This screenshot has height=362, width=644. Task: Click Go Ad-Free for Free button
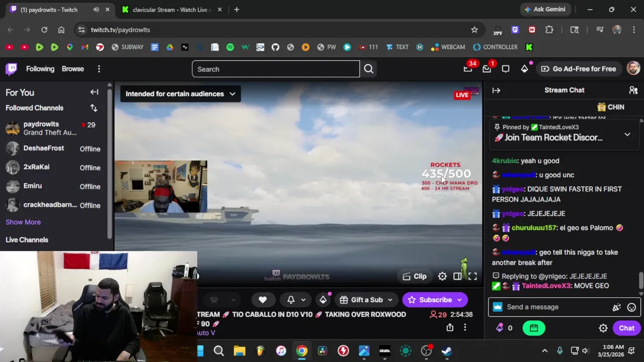[578, 69]
